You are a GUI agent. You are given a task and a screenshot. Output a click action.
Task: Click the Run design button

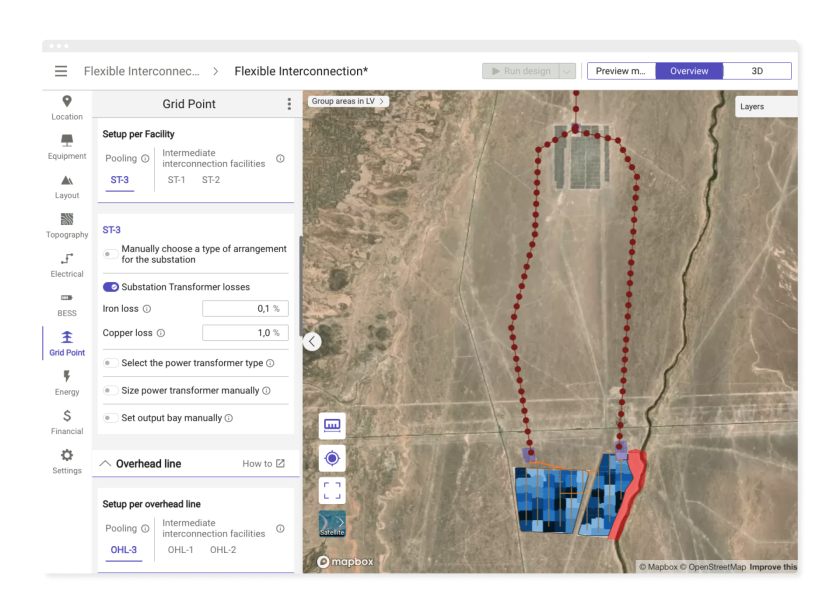point(519,71)
